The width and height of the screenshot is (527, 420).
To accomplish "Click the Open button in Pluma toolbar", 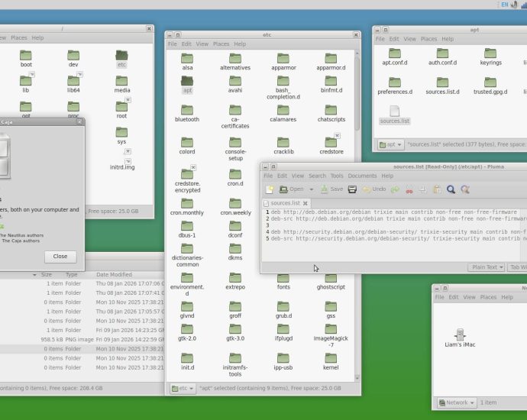I will pyautogui.click(x=292, y=189).
